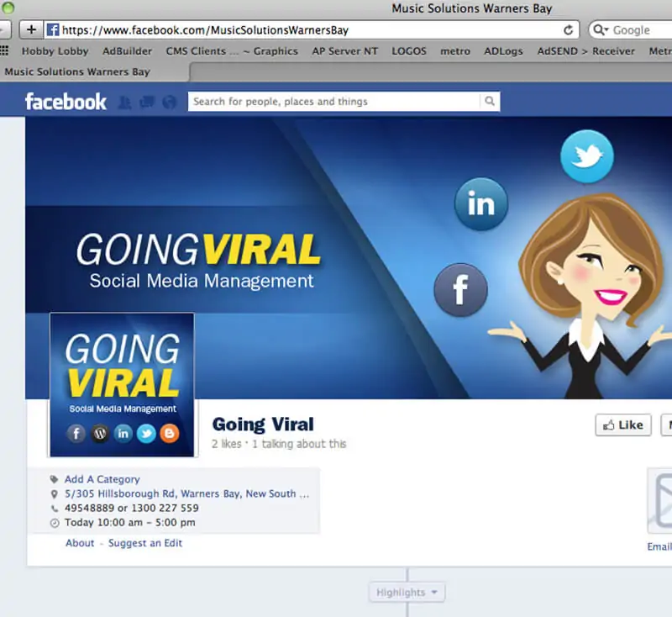672x617 pixels.
Task: Click the Facebook logo in the header
Action: tap(66, 102)
